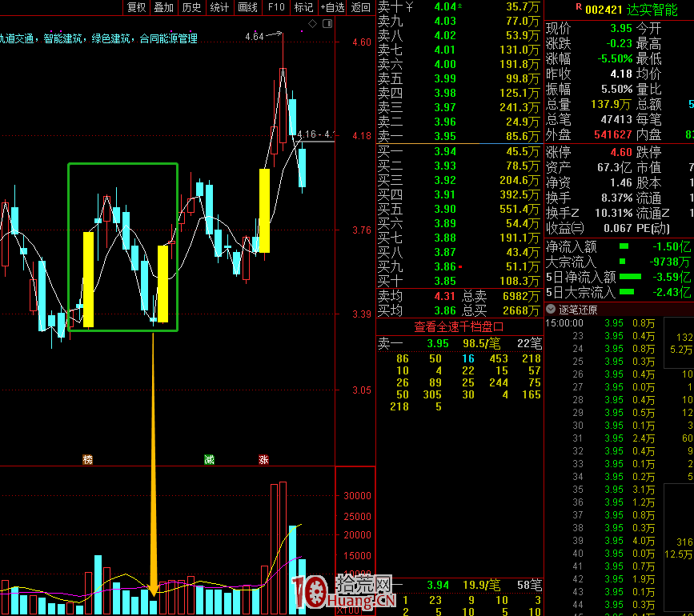Open the 复权 menu
This screenshot has width=694, height=616.
click(x=136, y=7)
